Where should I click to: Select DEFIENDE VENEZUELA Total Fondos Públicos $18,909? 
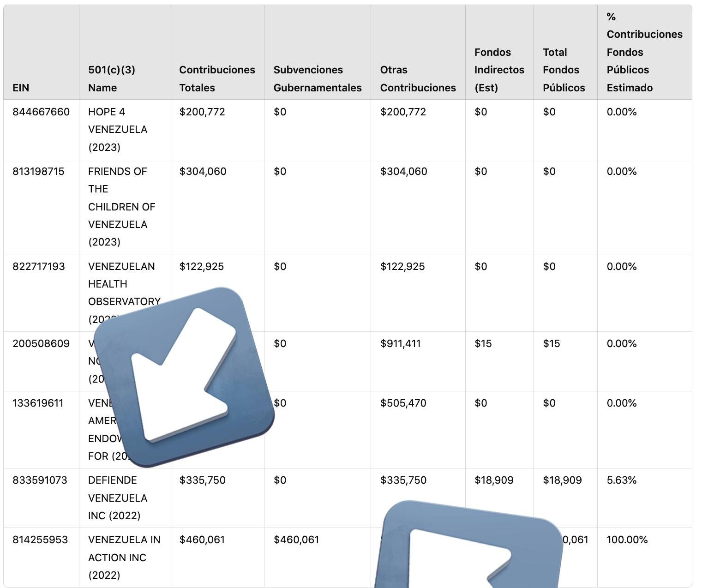(x=562, y=480)
